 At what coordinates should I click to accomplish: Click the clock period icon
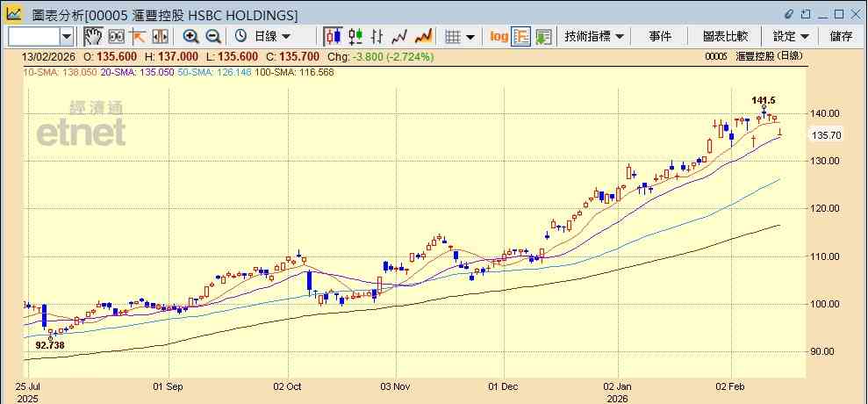tap(240, 37)
